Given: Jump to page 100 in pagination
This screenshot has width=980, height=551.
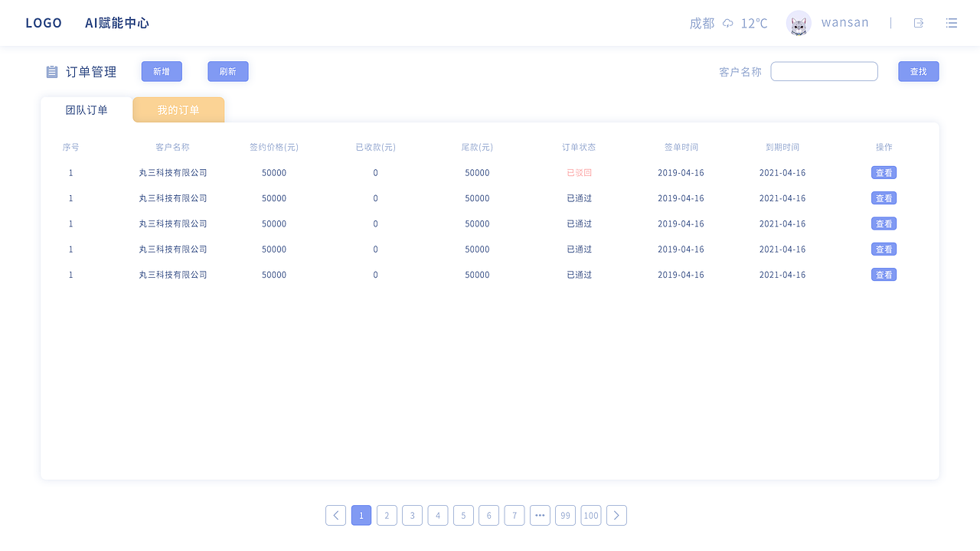Looking at the screenshot, I should (x=591, y=515).
